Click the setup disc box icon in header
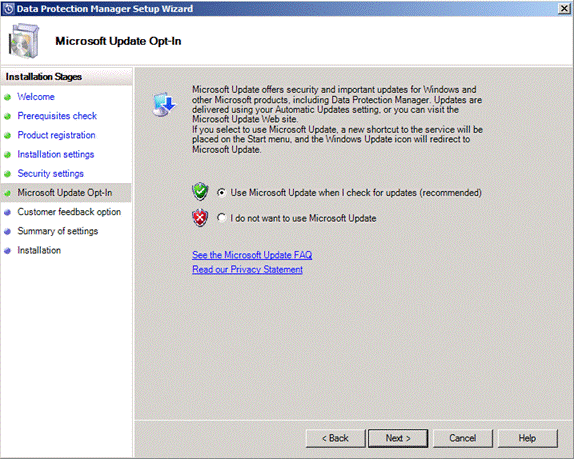 [23, 41]
